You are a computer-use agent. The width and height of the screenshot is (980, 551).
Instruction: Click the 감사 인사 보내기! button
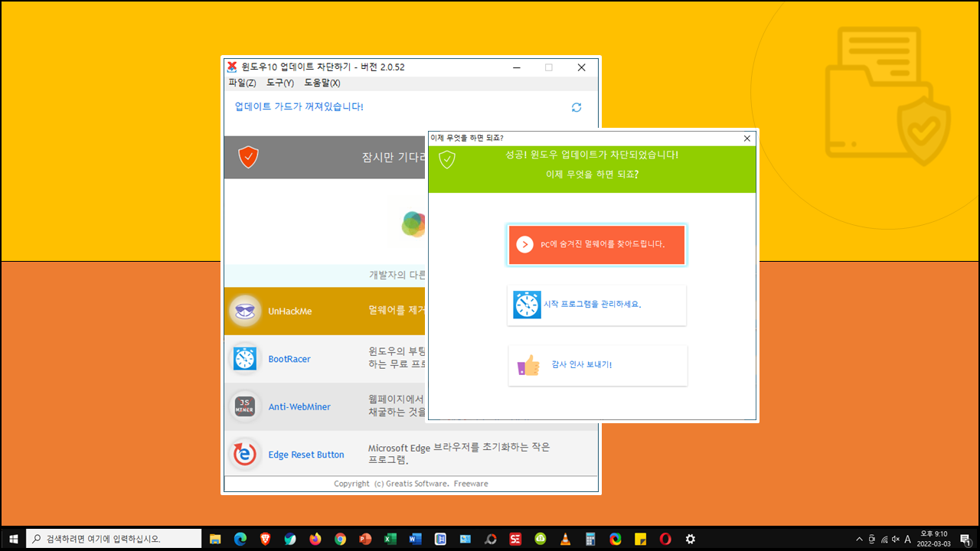coord(597,365)
